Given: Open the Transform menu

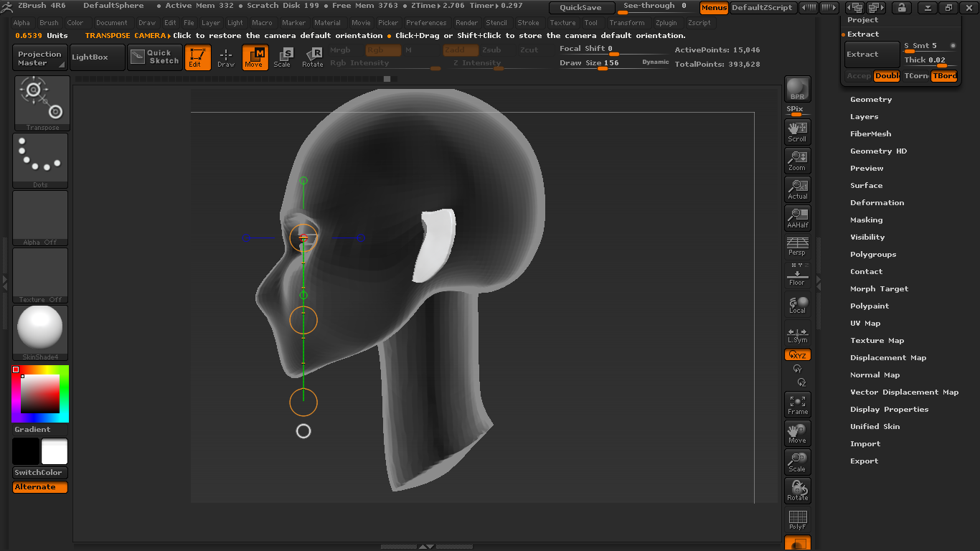Looking at the screenshot, I should (627, 23).
